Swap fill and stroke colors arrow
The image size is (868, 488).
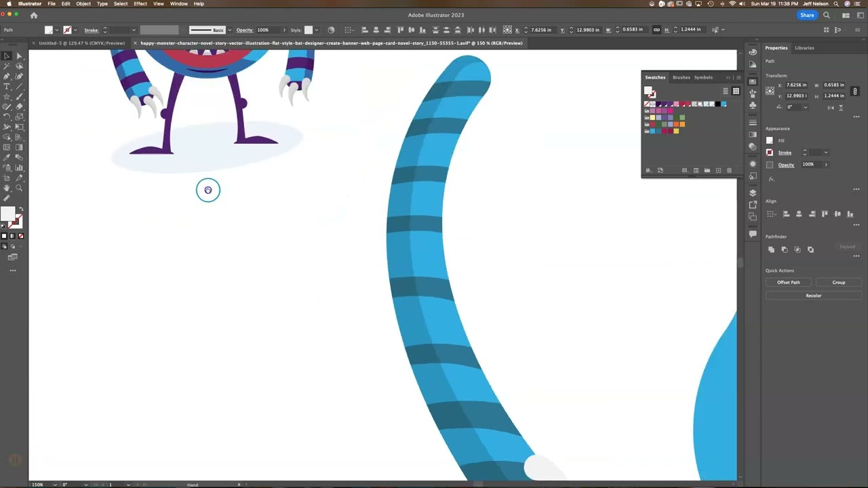coord(20,209)
